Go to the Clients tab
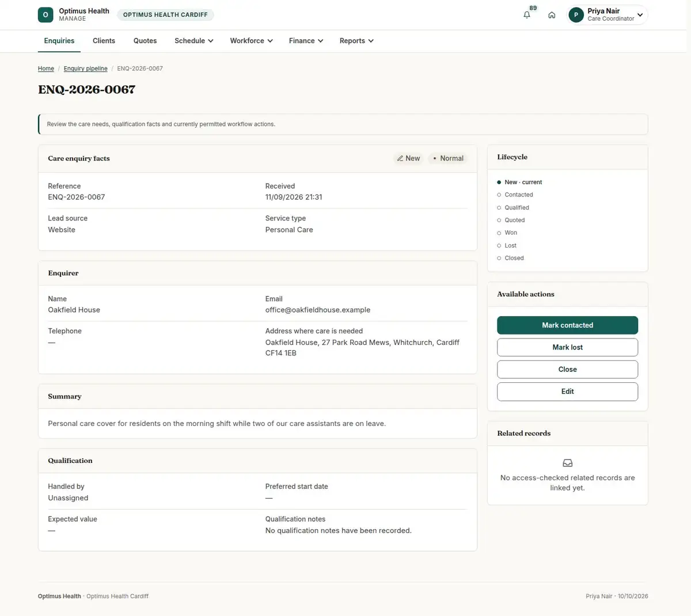 104,41
